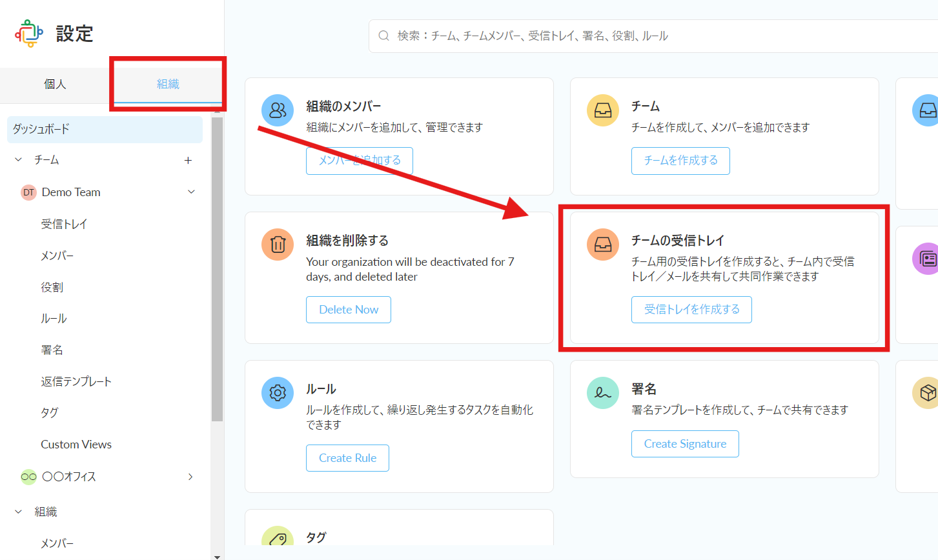Click the 組織を削除する card title
This screenshot has height=560, width=938.
click(347, 241)
